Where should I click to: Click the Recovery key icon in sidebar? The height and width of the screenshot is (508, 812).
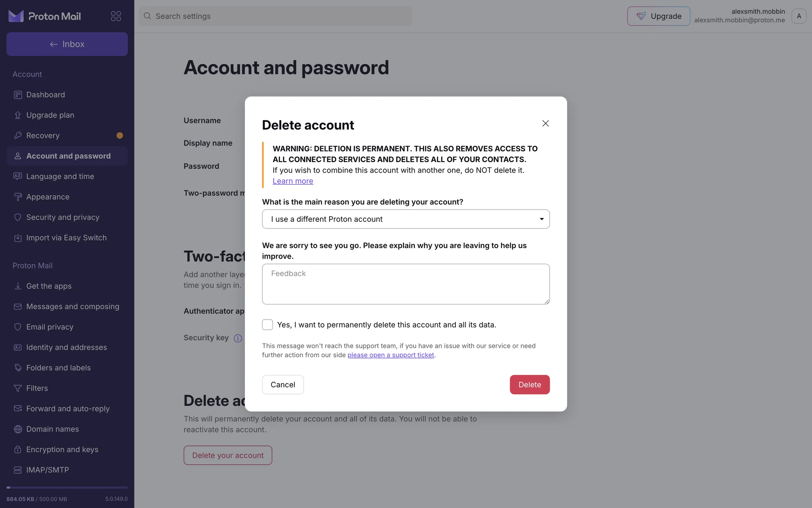coord(18,135)
